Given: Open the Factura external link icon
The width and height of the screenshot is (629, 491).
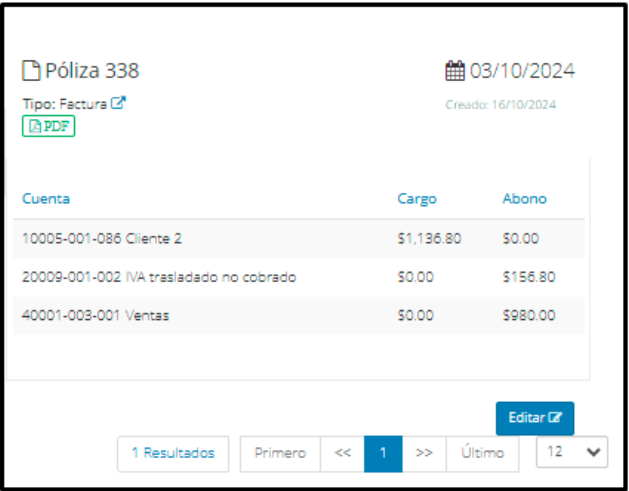Looking at the screenshot, I should point(118,103).
